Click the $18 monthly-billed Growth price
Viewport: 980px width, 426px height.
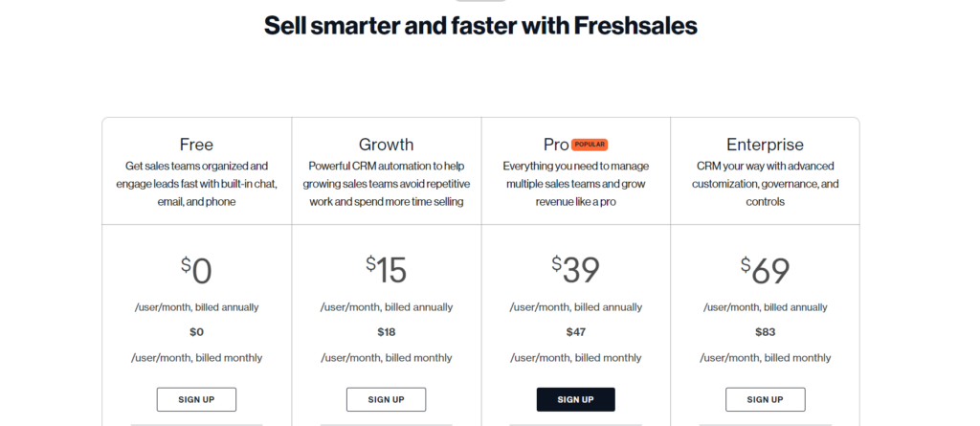coord(386,332)
